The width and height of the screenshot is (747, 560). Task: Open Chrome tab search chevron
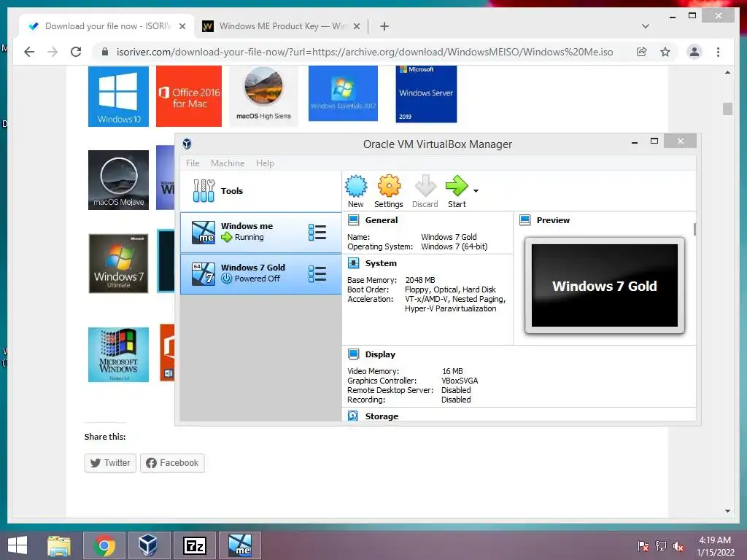tap(646, 26)
